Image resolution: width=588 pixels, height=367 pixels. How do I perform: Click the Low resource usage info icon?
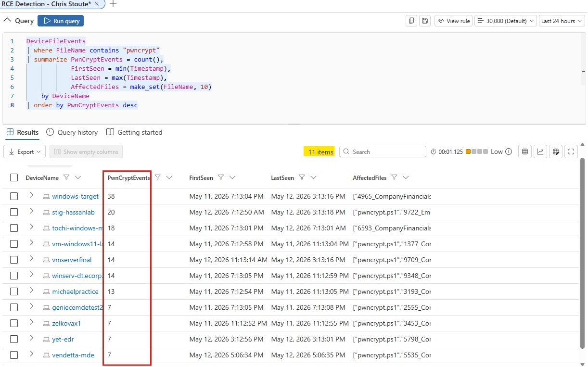point(508,152)
